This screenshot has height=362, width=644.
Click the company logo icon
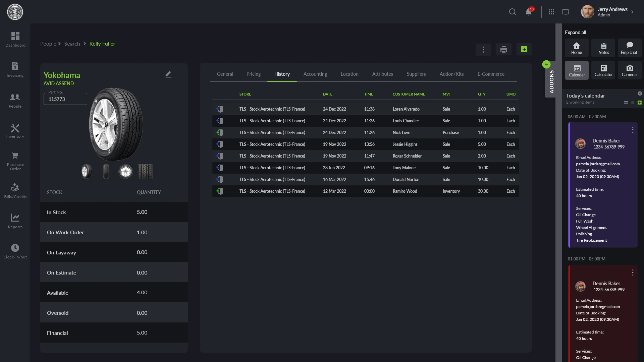[15, 12]
